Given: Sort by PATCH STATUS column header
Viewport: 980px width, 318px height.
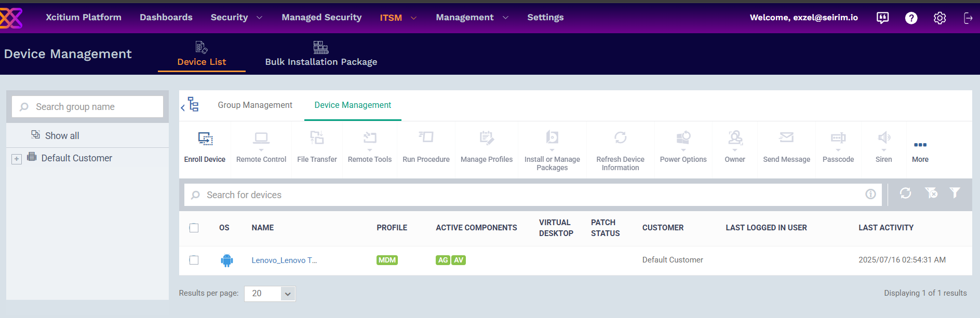Looking at the screenshot, I should pyautogui.click(x=606, y=228).
